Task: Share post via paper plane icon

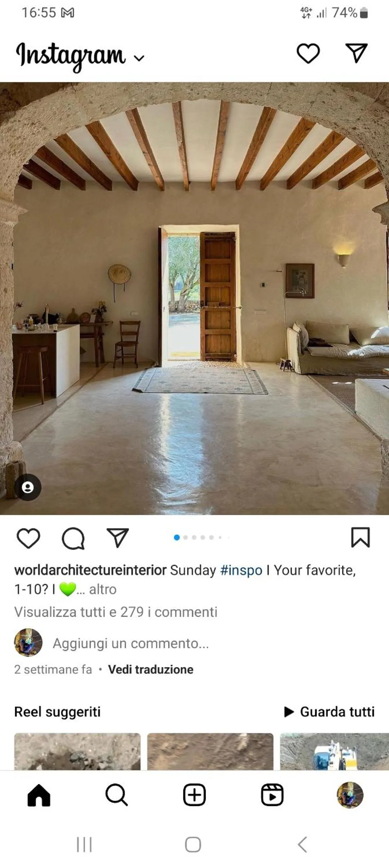Action: pyautogui.click(x=118, y=538)
